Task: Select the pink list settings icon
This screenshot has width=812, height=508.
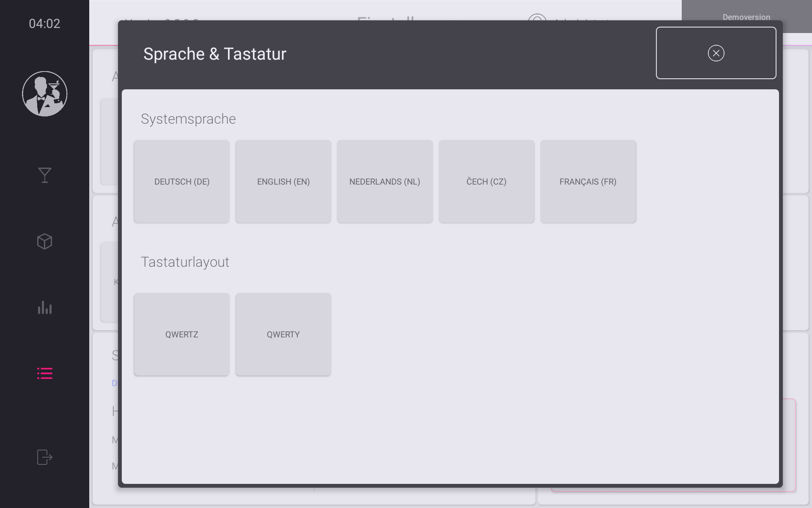Action: [x=44, y=373]
